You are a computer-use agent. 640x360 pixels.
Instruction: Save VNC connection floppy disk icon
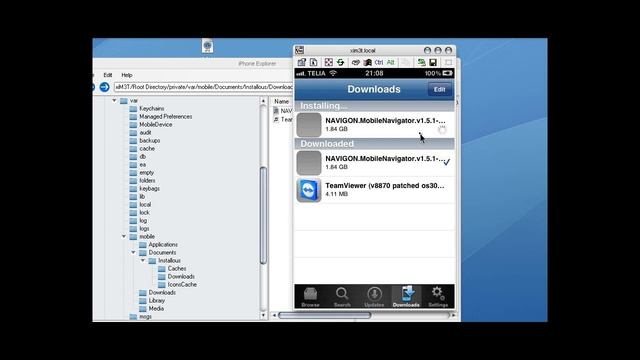[433, 62]
